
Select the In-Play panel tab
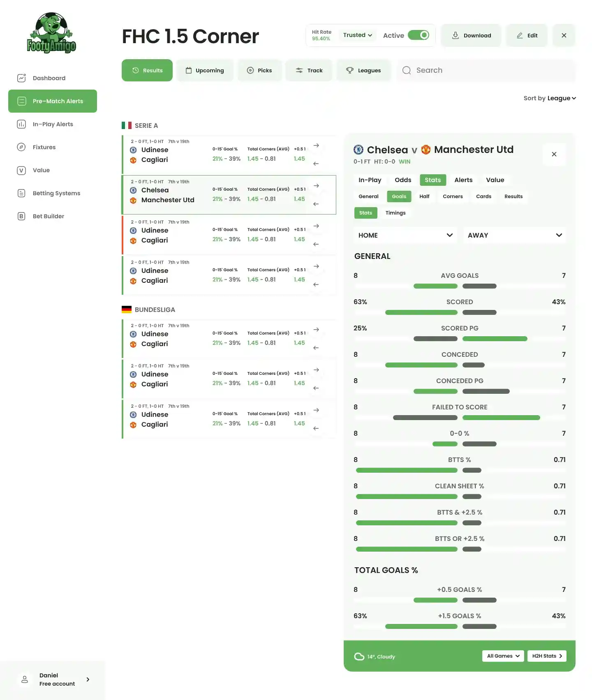point(370,180)
